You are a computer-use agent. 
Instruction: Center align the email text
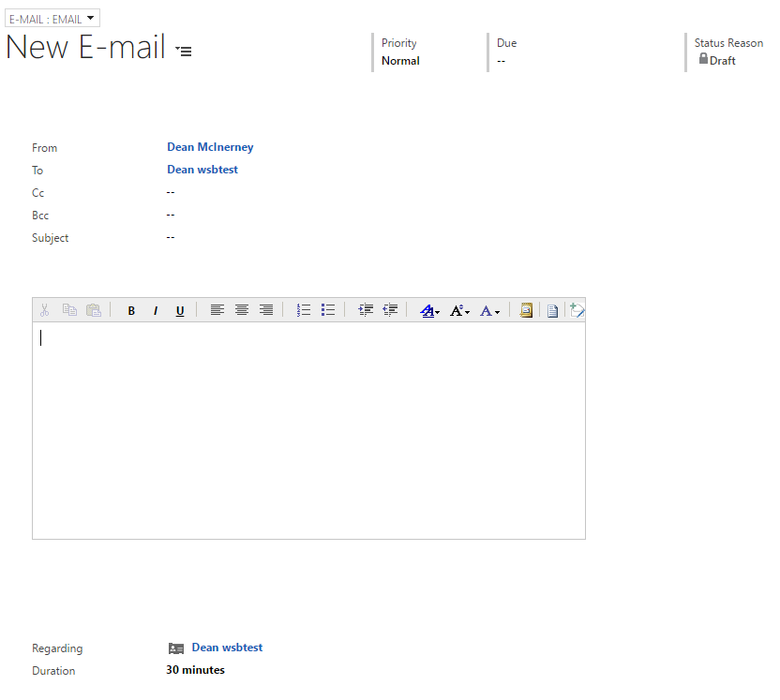[x=242, y=310]
